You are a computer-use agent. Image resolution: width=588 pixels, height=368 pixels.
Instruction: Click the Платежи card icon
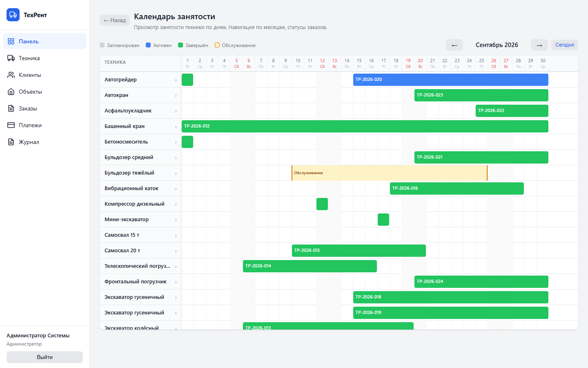11,125
